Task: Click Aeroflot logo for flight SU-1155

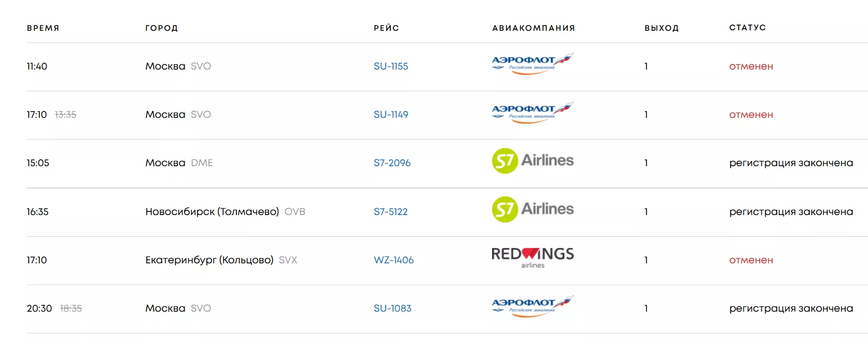Action: coord(532,64)
